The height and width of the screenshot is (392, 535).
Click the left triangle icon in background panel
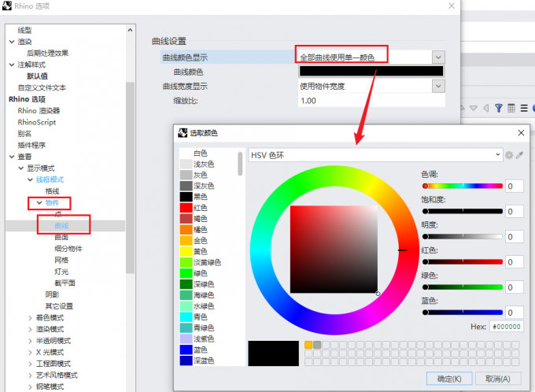coord(486,109)
